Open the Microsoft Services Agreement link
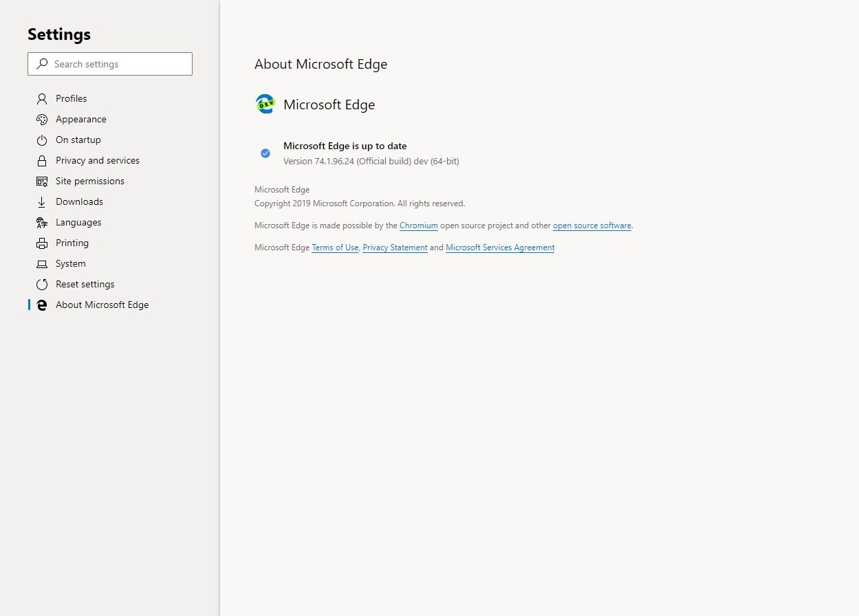 (x=500, y=247)
